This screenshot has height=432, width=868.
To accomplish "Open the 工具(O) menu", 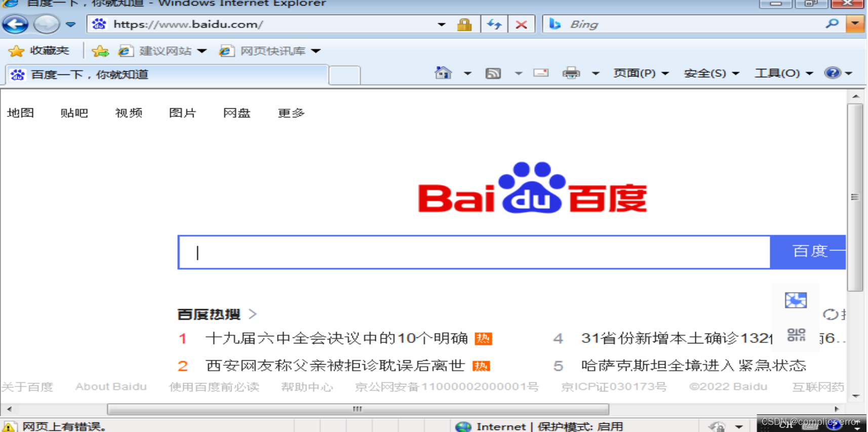I will tap(784, 73).
